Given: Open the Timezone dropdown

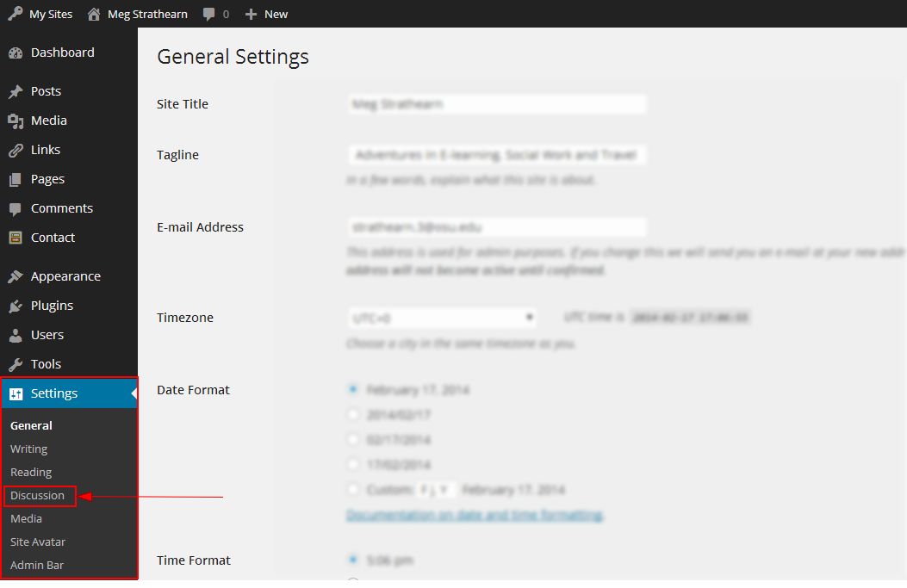Looking at the screenshot, I should click(x=442, y=318).
